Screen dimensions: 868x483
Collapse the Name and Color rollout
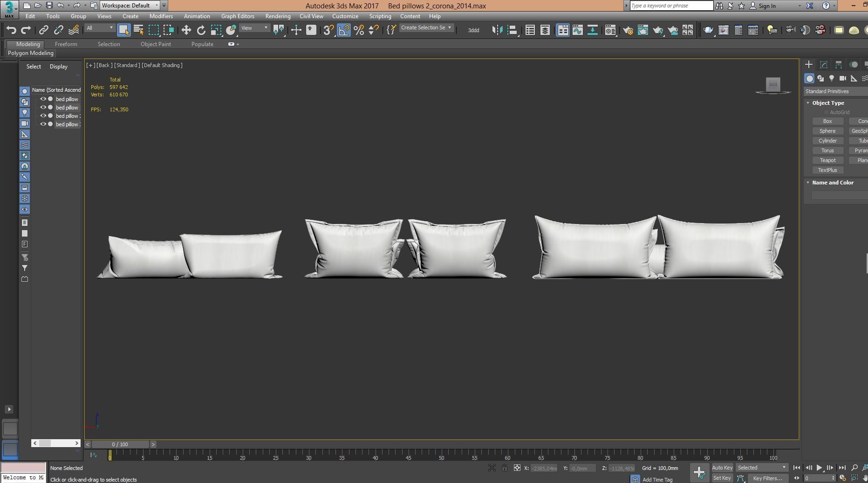(x=808, y=183)
